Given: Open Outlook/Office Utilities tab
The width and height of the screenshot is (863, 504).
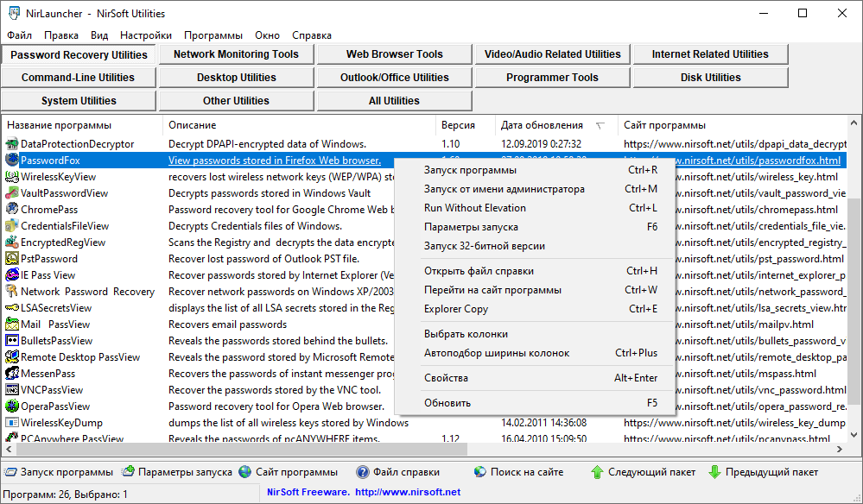Looking at the screenshot, I should (394, 78).
